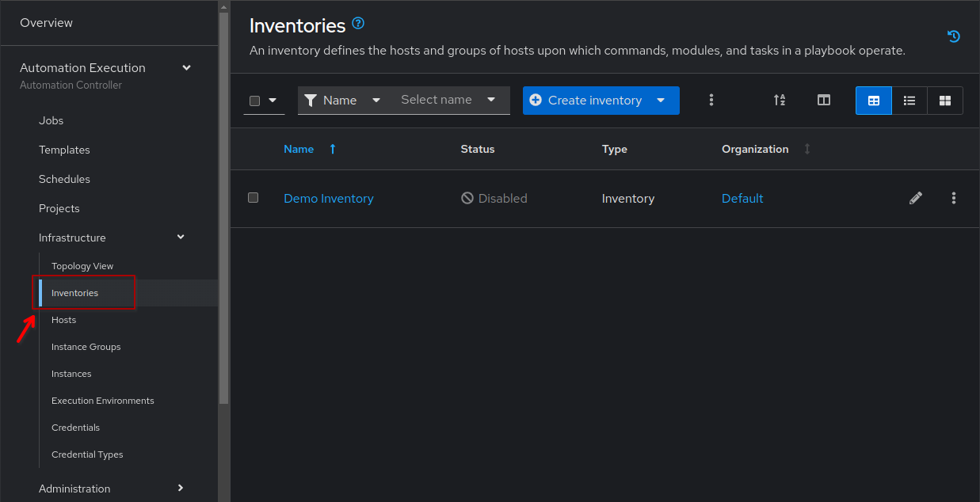The image size is (980, 502).
Task: Open the toolbar kebab actions menu
Action: point(711,100)
